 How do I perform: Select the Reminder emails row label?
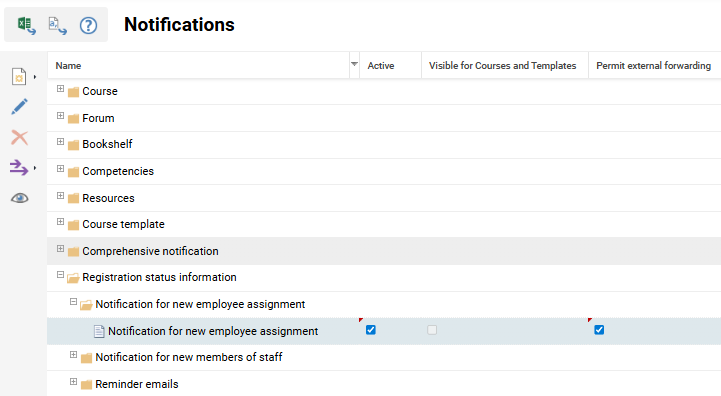coord(137,384)
